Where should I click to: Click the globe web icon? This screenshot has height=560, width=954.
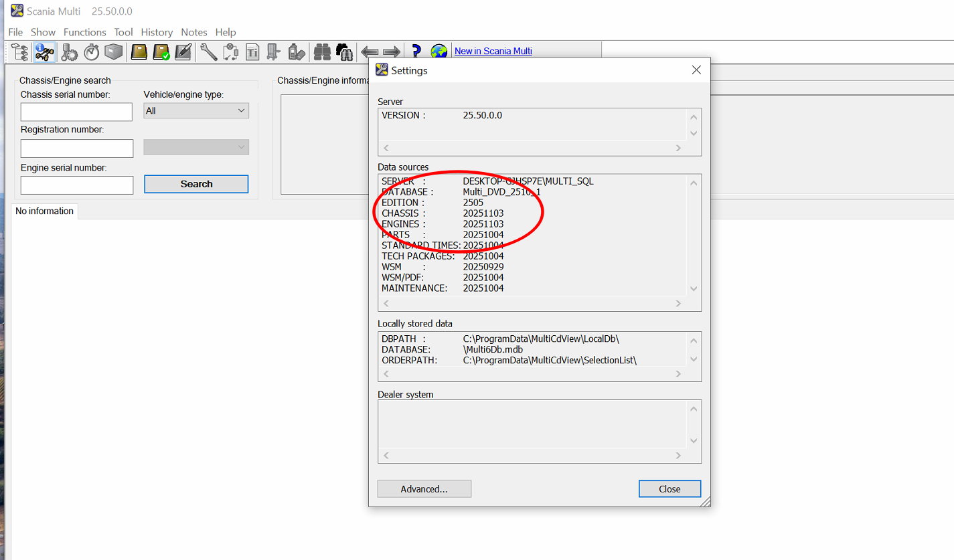(x=439, y=51)
